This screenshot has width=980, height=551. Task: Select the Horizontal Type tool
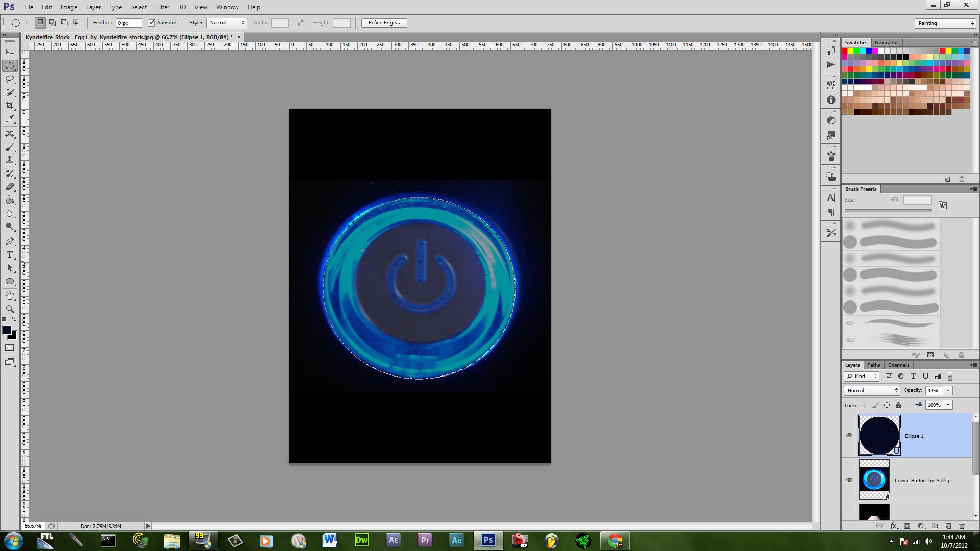(x=10, y=254)
